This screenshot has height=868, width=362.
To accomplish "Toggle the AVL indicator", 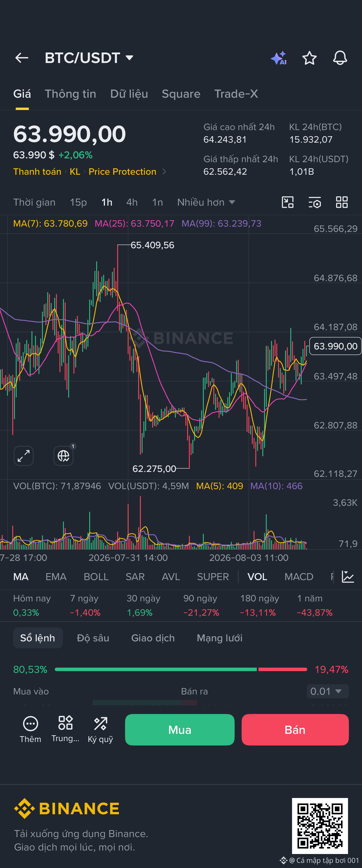I will 171,577.
